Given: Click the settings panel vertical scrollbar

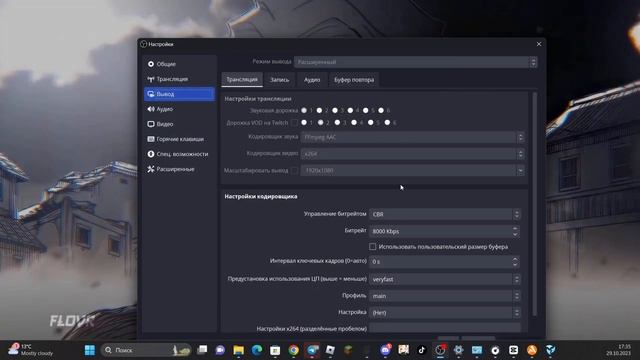Looking at the screenshot, I should (x=535, y=204).
